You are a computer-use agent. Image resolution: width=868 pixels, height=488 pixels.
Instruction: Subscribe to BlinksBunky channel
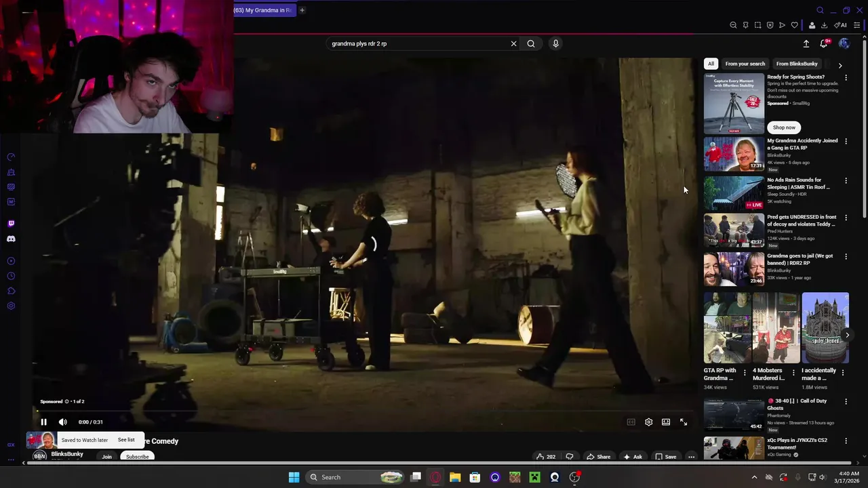click(137, 457)
